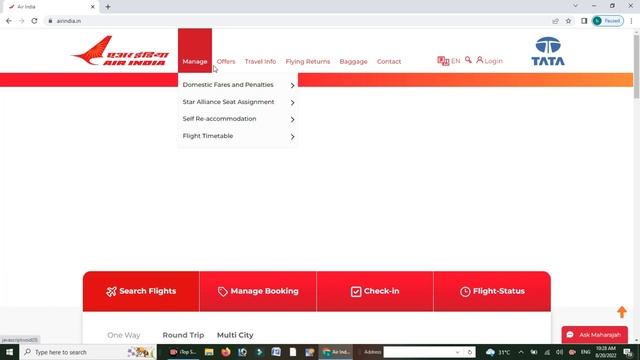Close the Air India tab

pos(93,7)
